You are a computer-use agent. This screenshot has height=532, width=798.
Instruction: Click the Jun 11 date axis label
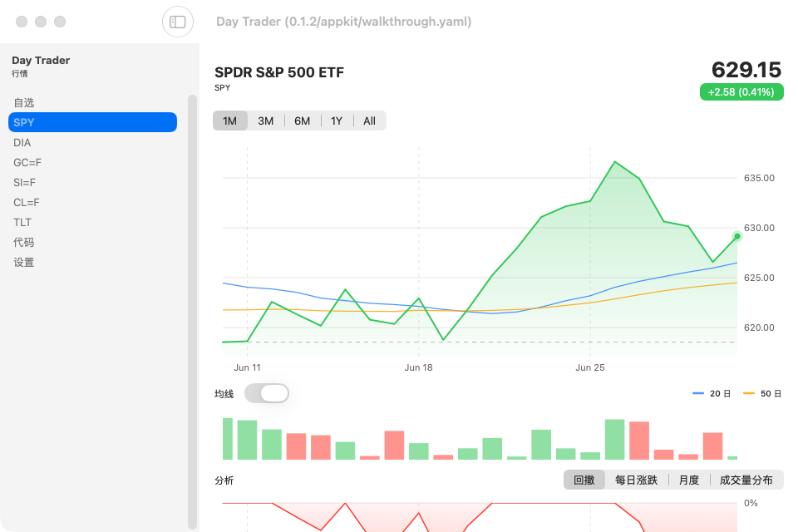[248, 367]
